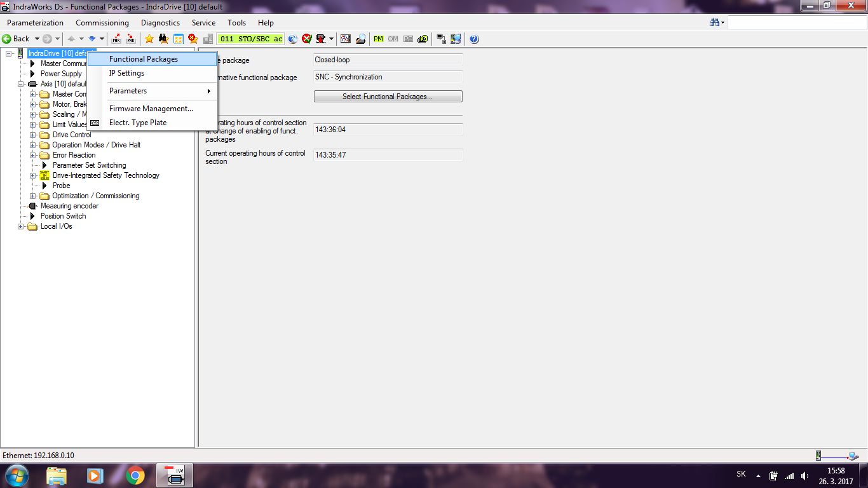Viewport: 868px width, 488px height.
Task: Open the oscilloscope chart icon
Action: pos(345,39)
